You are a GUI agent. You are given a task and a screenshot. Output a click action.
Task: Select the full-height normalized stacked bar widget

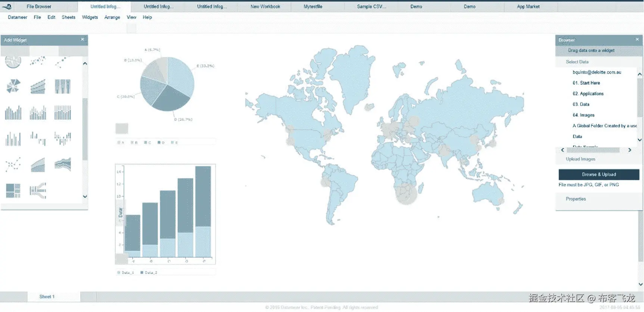tap(62, 112)
